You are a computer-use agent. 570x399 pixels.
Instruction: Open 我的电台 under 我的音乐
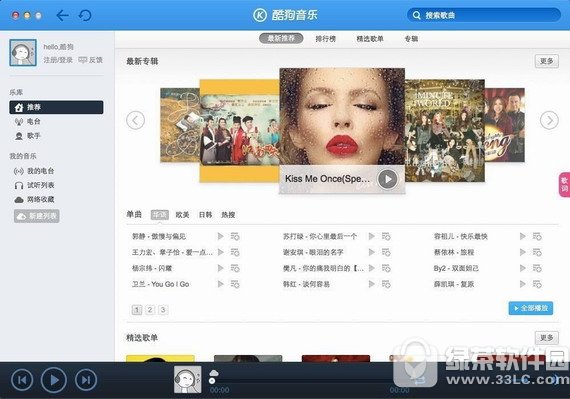[x=34, y=171]
